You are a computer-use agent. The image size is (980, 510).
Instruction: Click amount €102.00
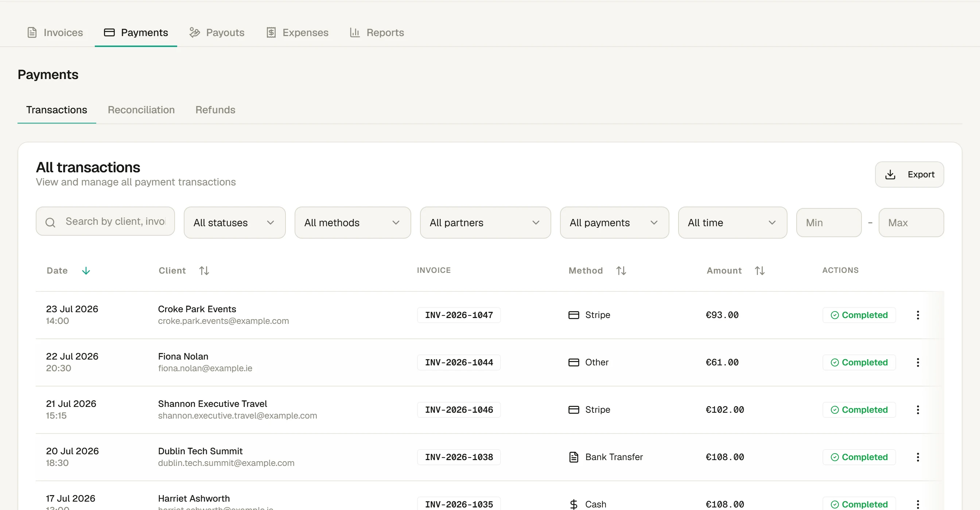click(725, 410)
